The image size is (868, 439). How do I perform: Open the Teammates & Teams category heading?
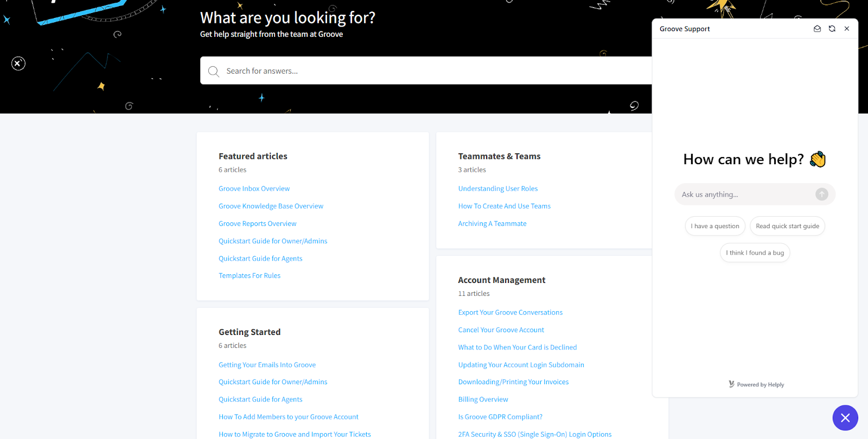tap(499, 156)
